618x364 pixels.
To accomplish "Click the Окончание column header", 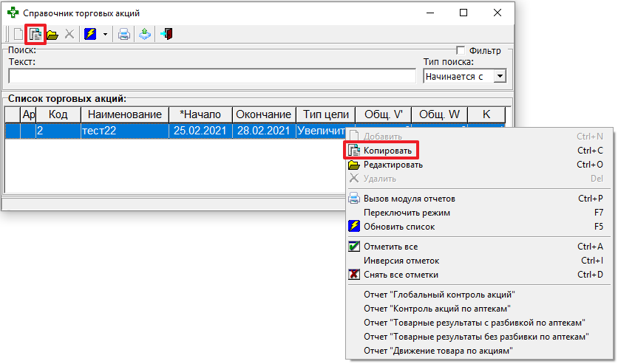I will tap(263, 114).
